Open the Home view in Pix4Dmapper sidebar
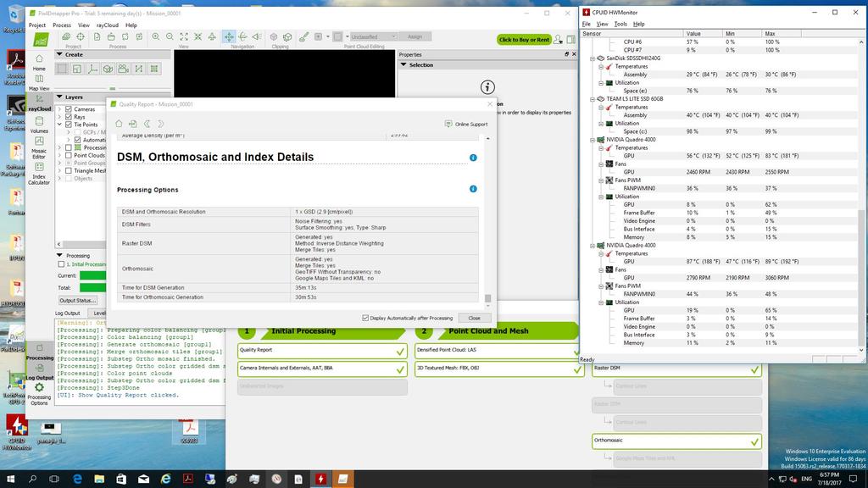The width and height of the screenshot is (868, 488). (39, 62)
